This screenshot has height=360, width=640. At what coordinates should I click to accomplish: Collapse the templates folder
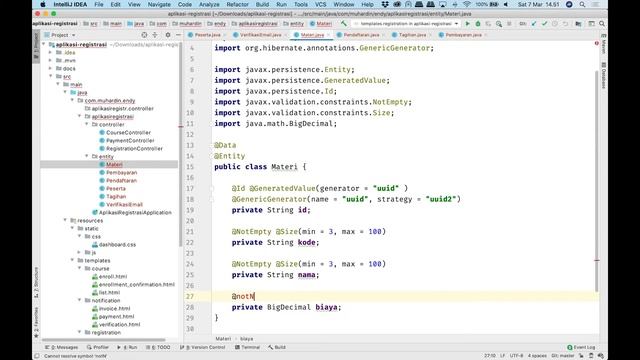pos(73,260)
